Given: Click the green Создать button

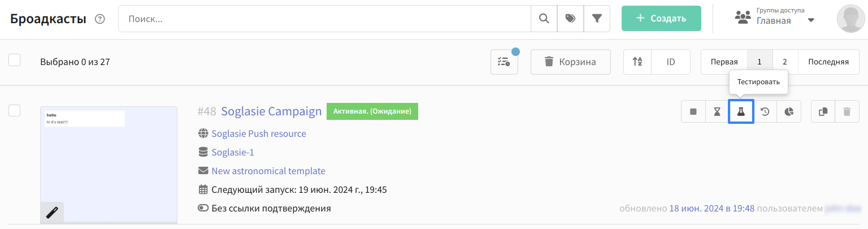Looking at the screenshot, I should pyautogui.click(x=661, y=19).
